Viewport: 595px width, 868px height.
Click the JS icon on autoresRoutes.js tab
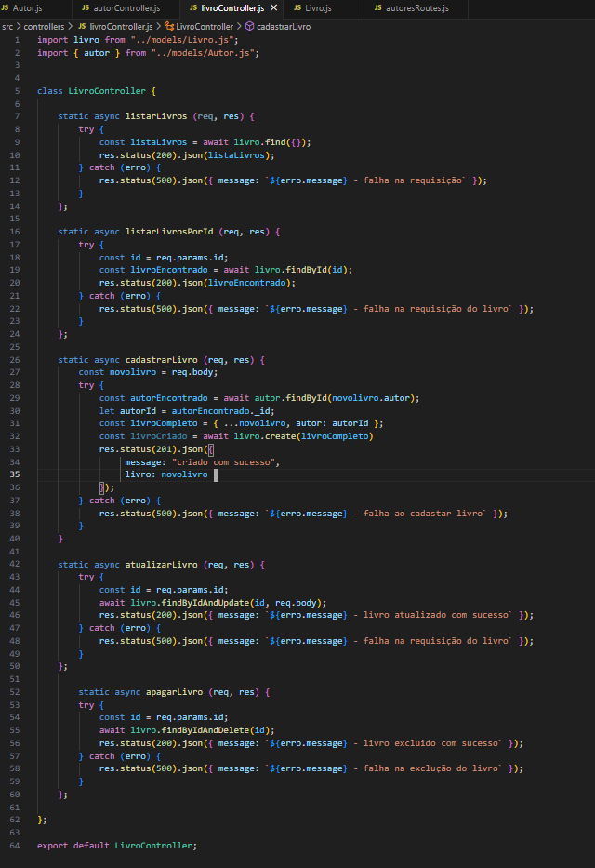pos(378,7)
